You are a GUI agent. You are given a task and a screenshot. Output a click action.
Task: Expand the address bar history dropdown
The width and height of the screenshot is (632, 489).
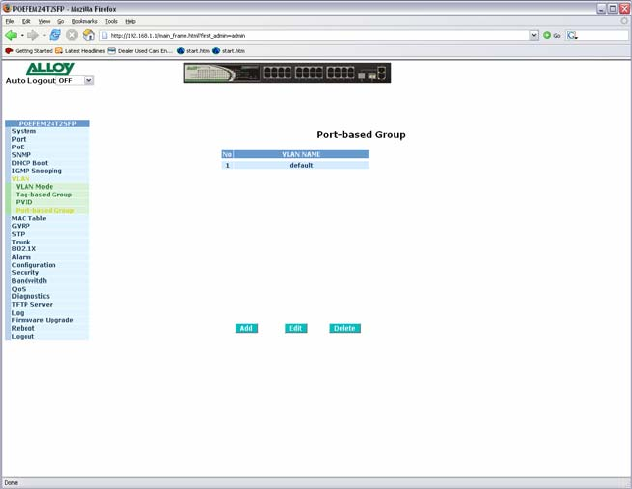click(x=534, y=35)
